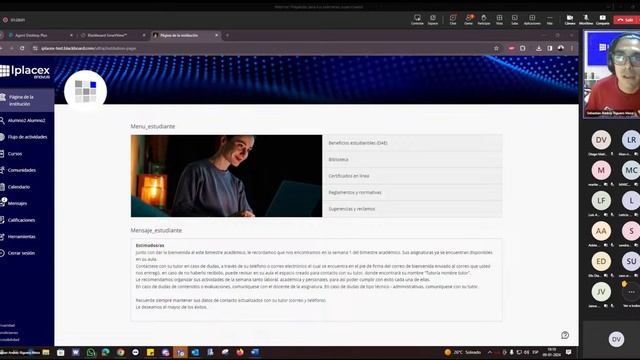Open the browser three-dot menu
Viewport: 640px width, 360px height.
pos(572,48)
